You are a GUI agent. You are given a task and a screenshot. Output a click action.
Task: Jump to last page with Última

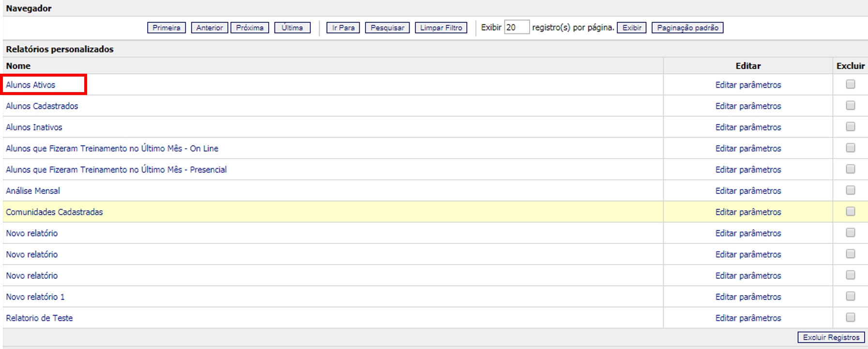coord(292,28)
